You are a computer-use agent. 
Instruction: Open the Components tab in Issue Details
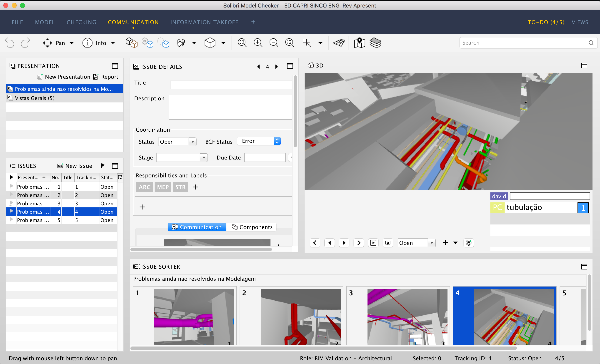click(x=251, y=227)
